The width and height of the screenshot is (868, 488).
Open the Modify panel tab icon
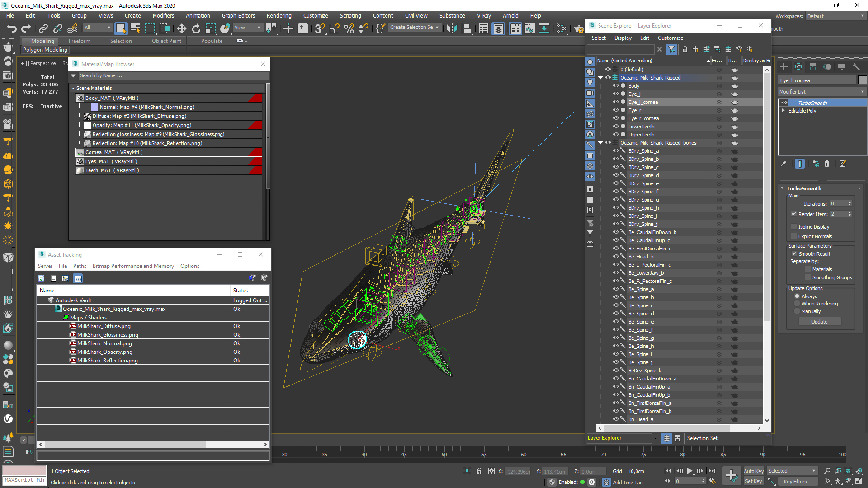pyautogui.click(x=798, y=67)
